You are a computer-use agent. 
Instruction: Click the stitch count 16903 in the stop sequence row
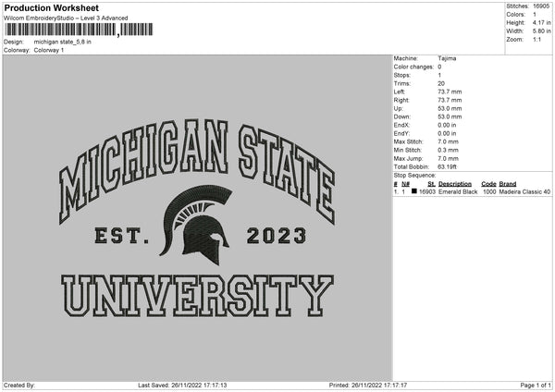427,191
